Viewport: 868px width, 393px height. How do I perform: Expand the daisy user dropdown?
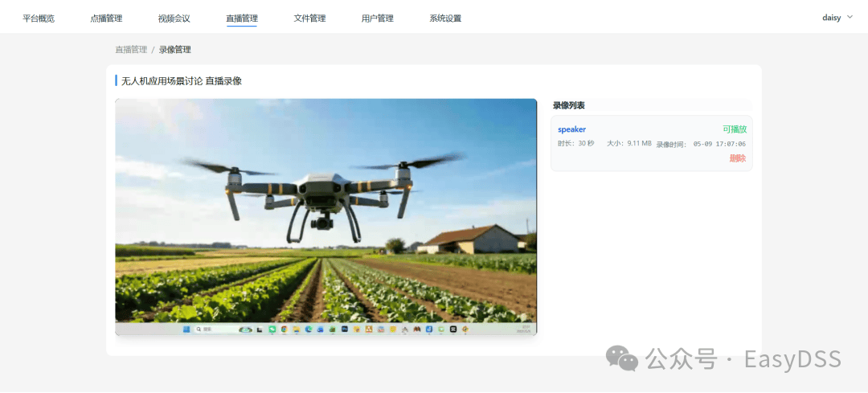tap(837, 18)
